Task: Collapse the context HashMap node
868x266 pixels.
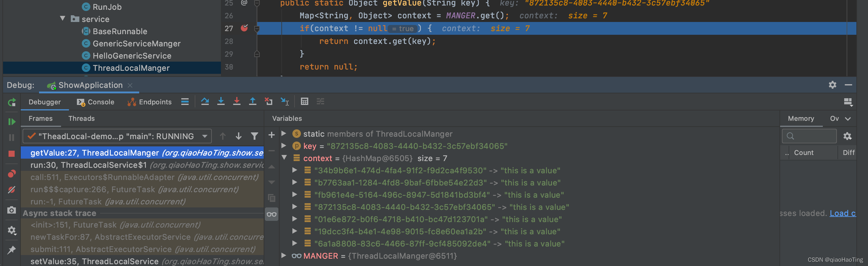Action: [x=284, y=158]
